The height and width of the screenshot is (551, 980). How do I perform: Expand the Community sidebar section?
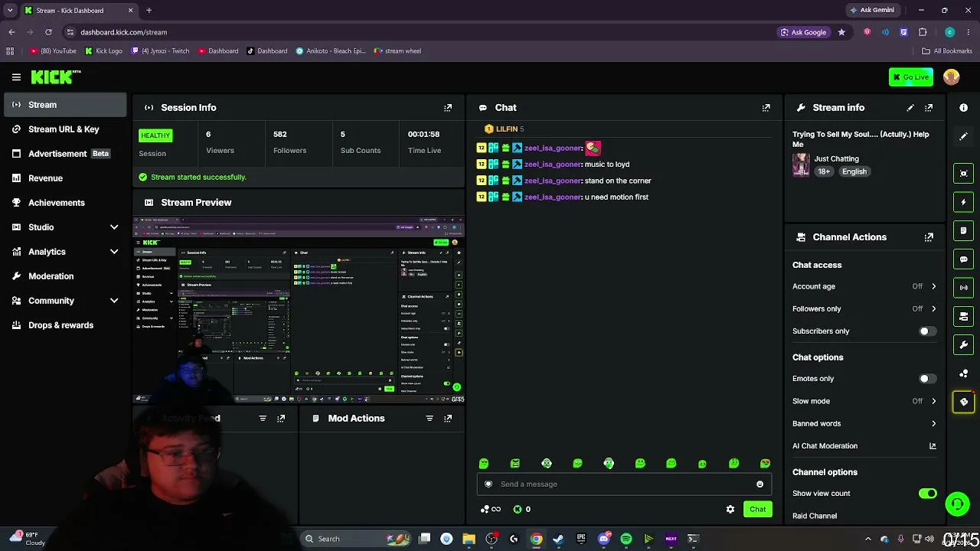pos(114,301)
